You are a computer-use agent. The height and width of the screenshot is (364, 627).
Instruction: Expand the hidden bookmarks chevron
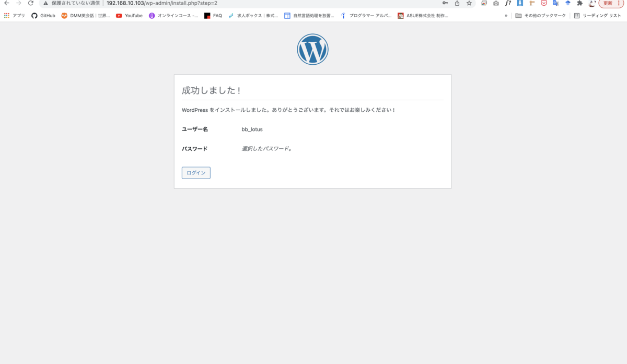tap(506, 16)
